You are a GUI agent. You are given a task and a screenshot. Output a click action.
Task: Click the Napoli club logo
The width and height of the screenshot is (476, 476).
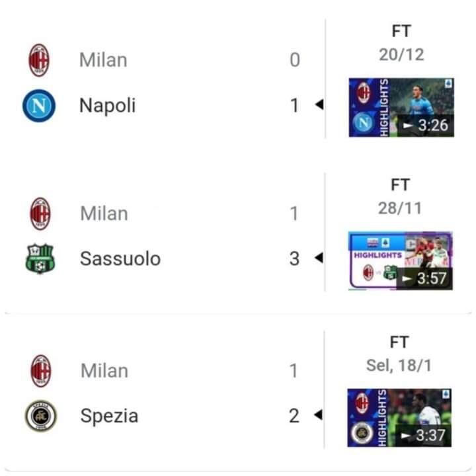click(38, 106)
